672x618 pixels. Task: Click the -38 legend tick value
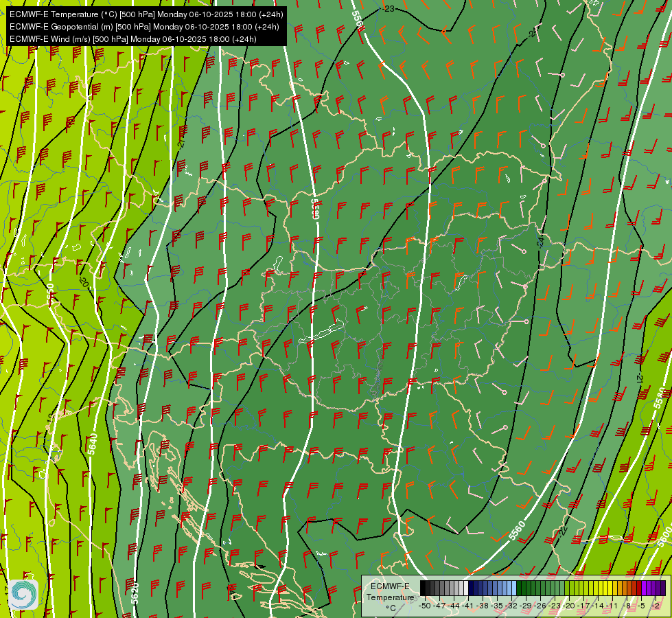tap(482, 606)
